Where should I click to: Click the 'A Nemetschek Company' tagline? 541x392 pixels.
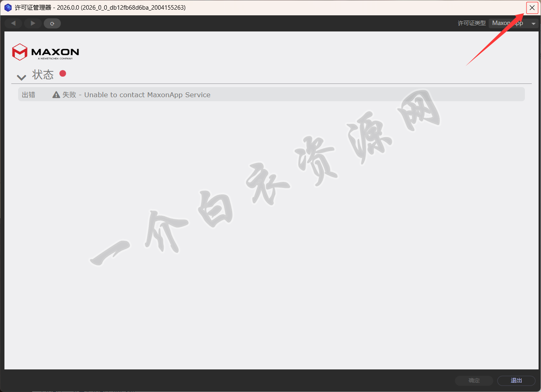55,58
